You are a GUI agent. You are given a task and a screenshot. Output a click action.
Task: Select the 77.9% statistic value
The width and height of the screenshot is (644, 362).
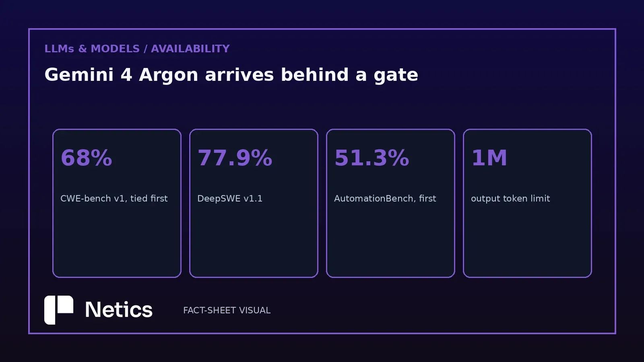[x=235, y=158]
